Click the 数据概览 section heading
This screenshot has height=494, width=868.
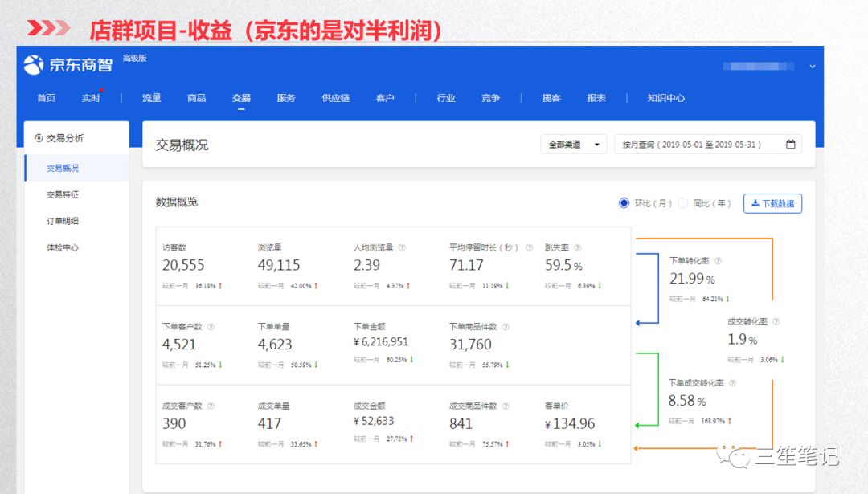coord(177,202)
